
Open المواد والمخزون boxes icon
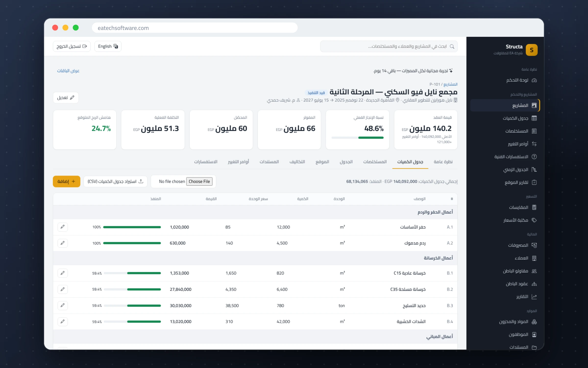point(534,322)
